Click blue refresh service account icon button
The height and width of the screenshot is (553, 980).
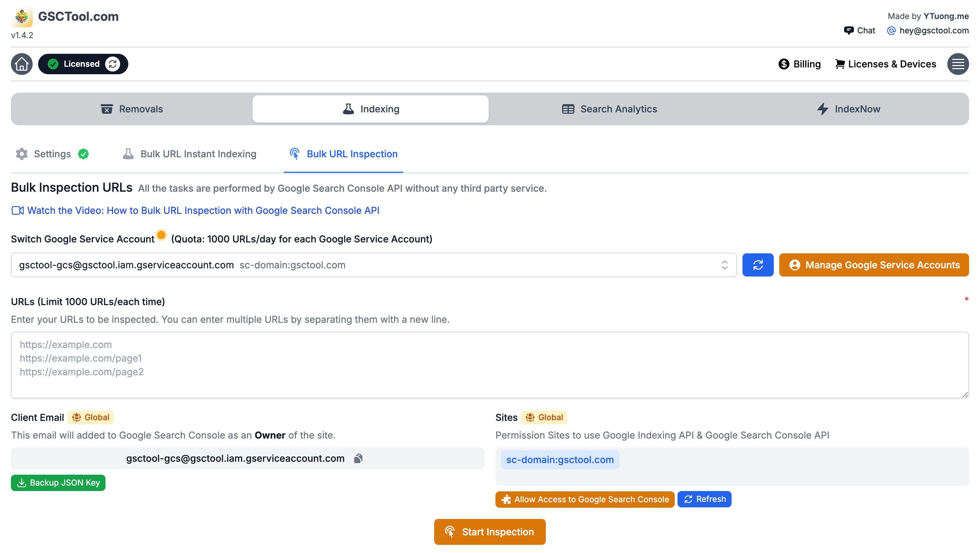(x=758, y=265)
